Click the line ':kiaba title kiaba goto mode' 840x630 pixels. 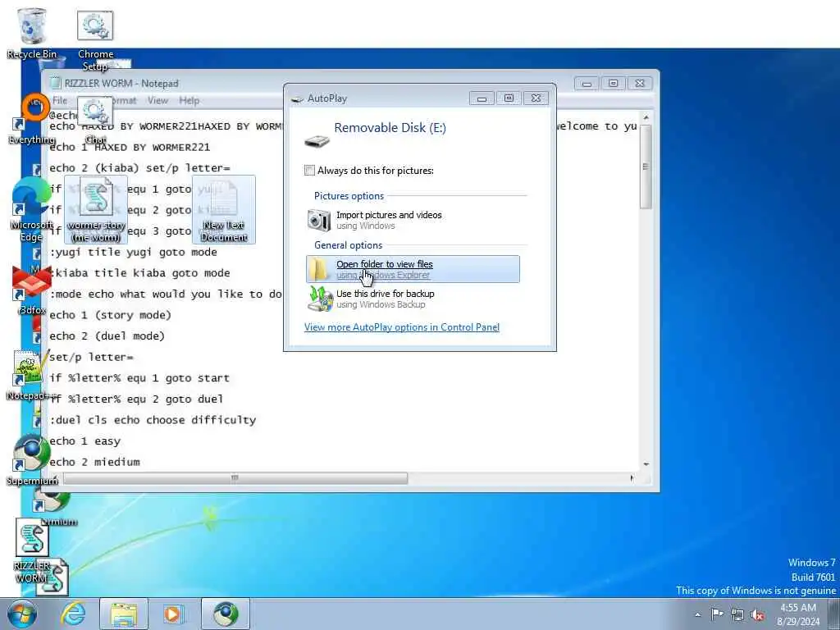[139, 273]
